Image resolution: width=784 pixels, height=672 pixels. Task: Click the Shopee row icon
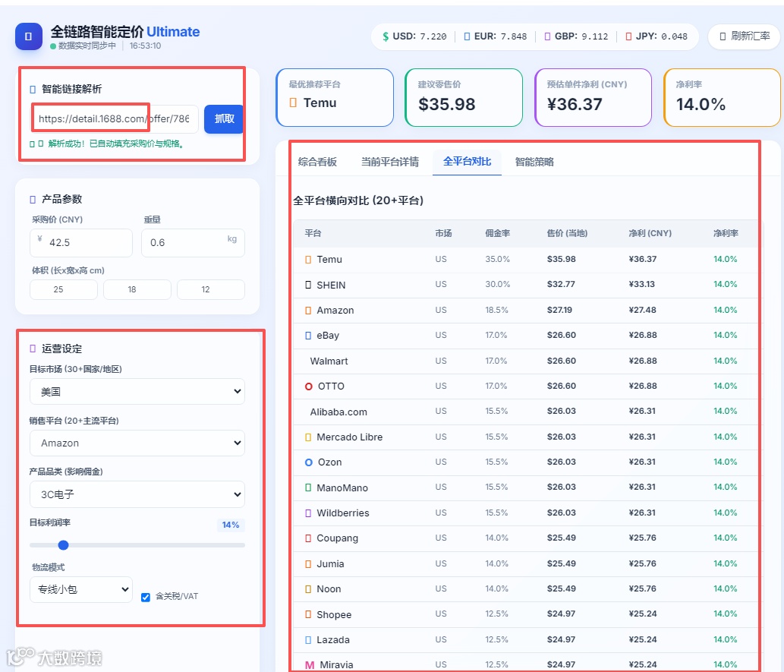[x=308, y=614]
